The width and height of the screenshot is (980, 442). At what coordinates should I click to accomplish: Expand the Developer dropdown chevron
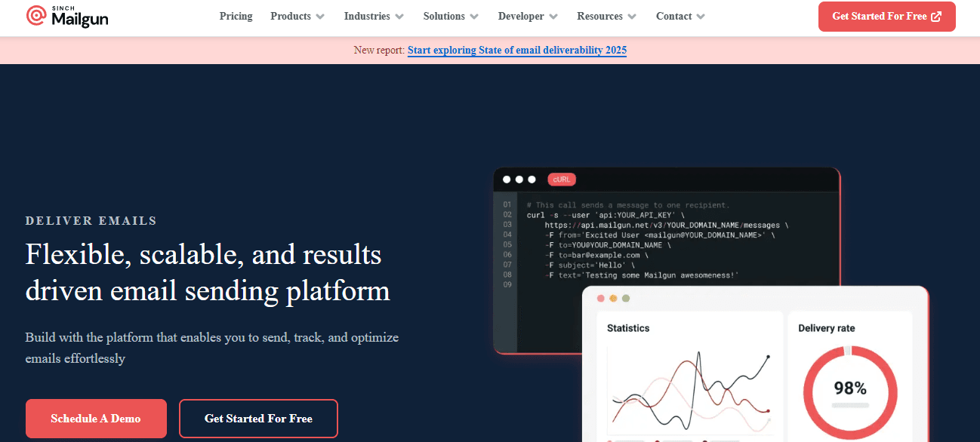click(x=553, y=17)
